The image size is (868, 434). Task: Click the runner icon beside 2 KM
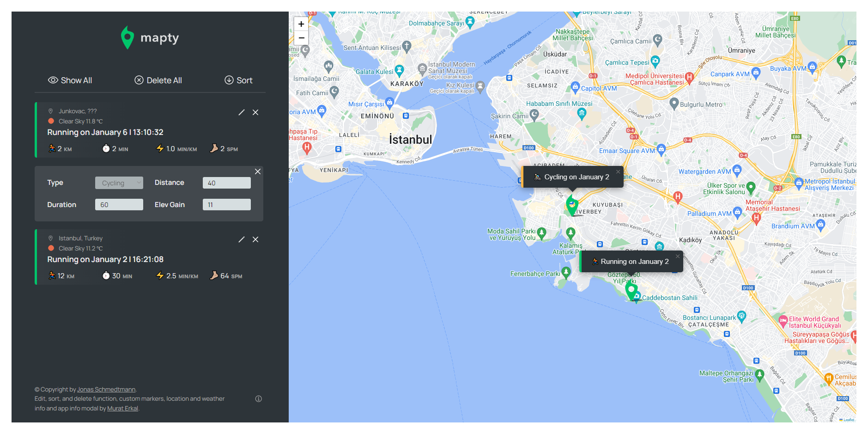(52, 148)
